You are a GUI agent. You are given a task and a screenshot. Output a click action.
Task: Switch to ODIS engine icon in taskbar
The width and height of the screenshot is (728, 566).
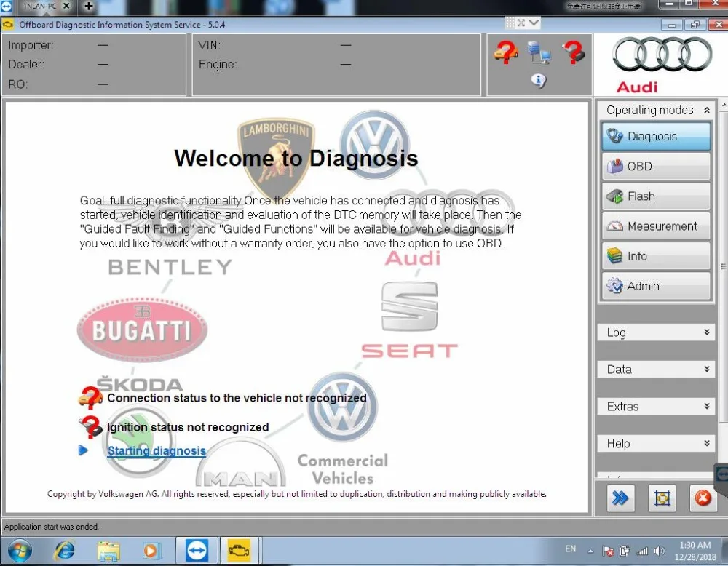coord(239,551)
